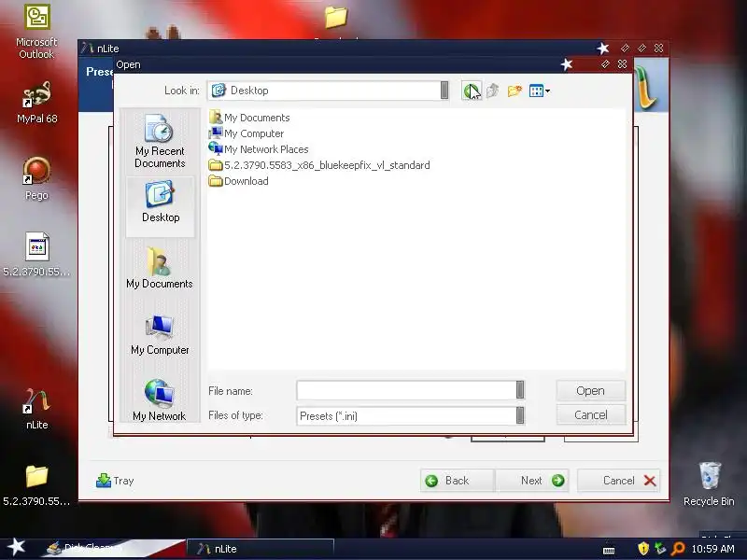Select My Network Places in the file list
The height and width of the screenshot is (560, 747).
click(x=259, y=149)
